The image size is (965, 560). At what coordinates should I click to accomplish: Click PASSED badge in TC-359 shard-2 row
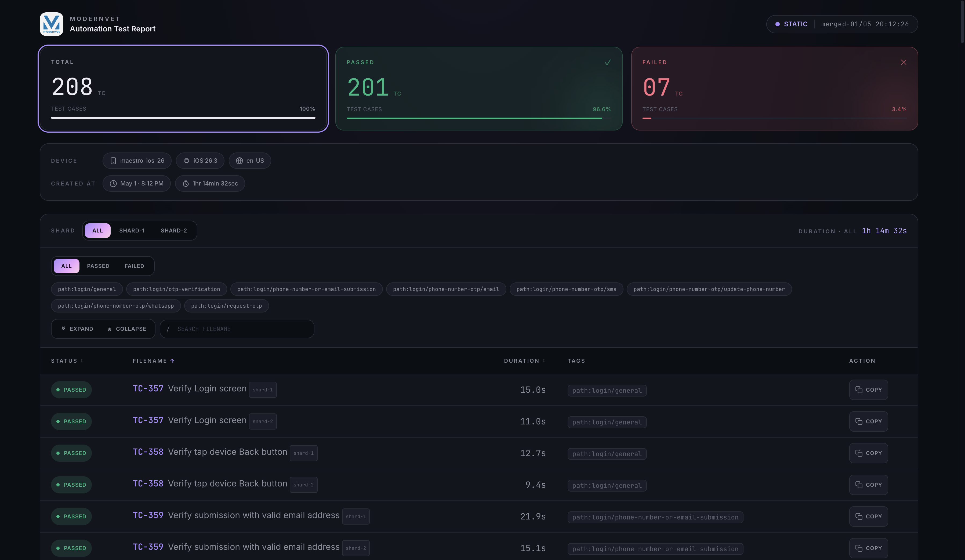(71, 548)
